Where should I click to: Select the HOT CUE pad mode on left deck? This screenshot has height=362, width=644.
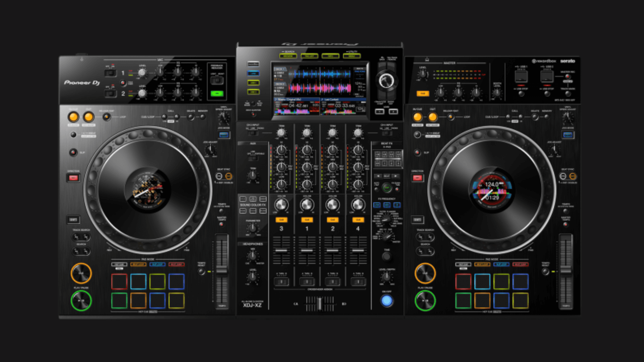click(119, 264)
